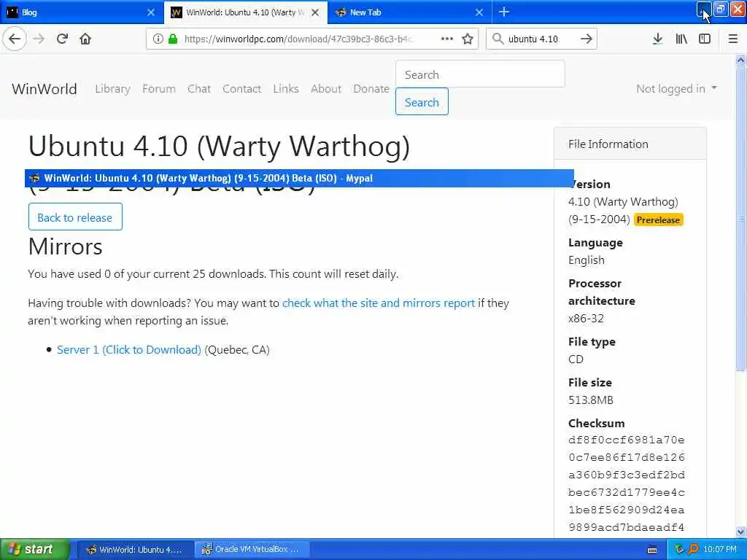Open the Windows Start menu

point(34,549)
